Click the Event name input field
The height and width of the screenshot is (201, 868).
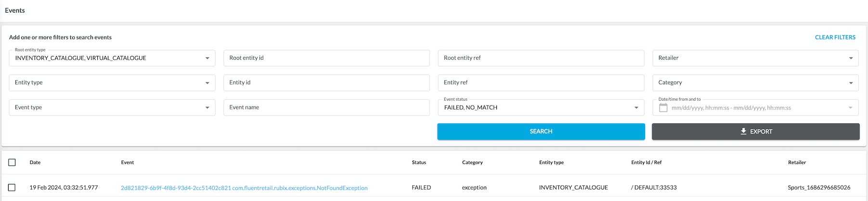(x=326, y=107)
